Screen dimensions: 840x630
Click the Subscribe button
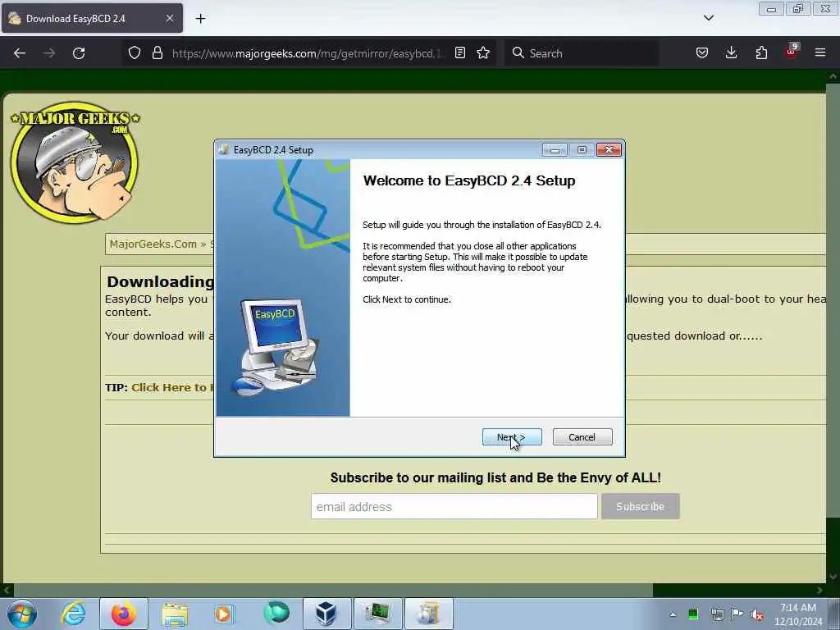(x=640, y=506)
